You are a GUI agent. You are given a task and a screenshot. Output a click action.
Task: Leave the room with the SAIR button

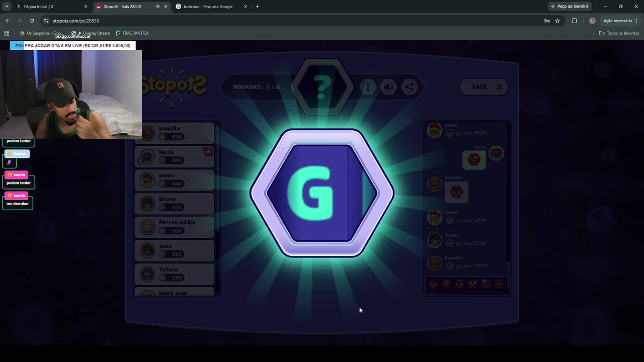point(484,87)
